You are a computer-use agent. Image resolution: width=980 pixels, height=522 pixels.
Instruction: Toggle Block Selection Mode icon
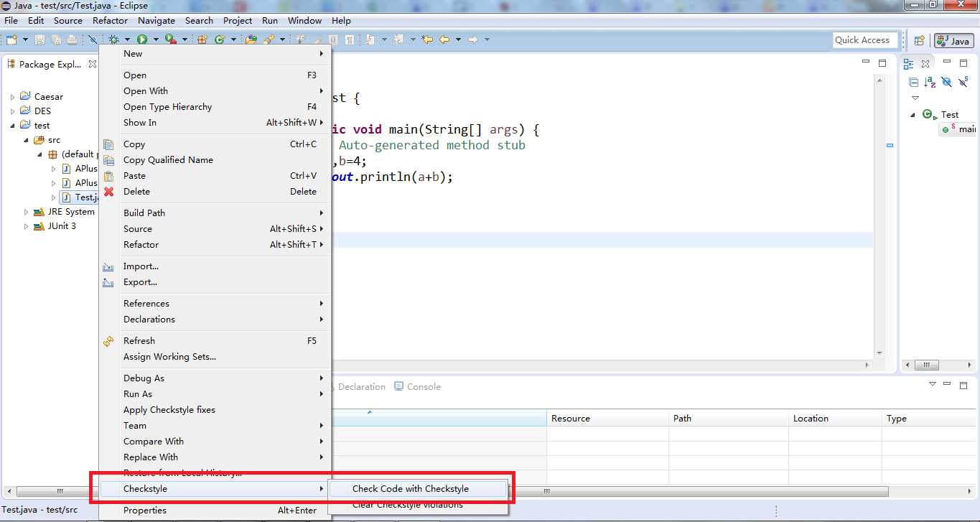[333, 39]
